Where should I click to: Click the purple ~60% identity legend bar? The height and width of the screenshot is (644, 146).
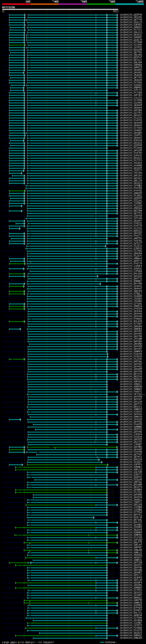pos(73,4)
